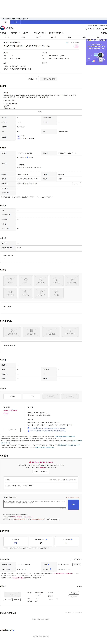The width and height of the screenshot is (107, 644).
Task: Jump to 모집요강 section tab
Action: point(8,37)
